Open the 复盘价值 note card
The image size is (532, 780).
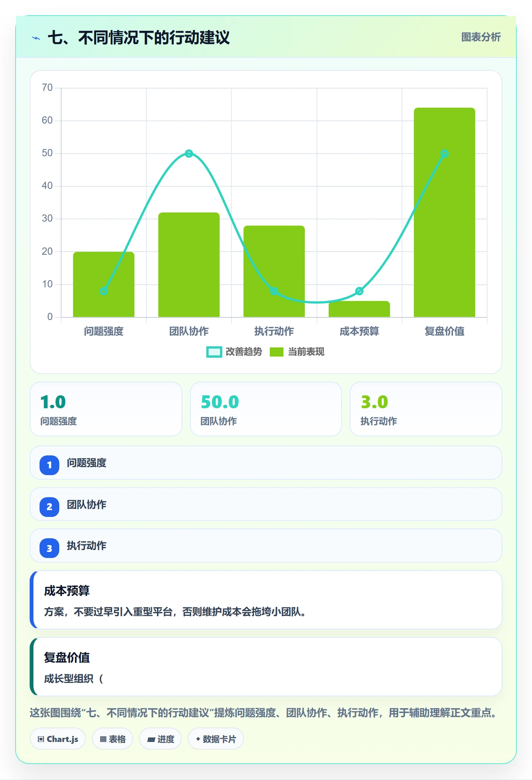266,667
